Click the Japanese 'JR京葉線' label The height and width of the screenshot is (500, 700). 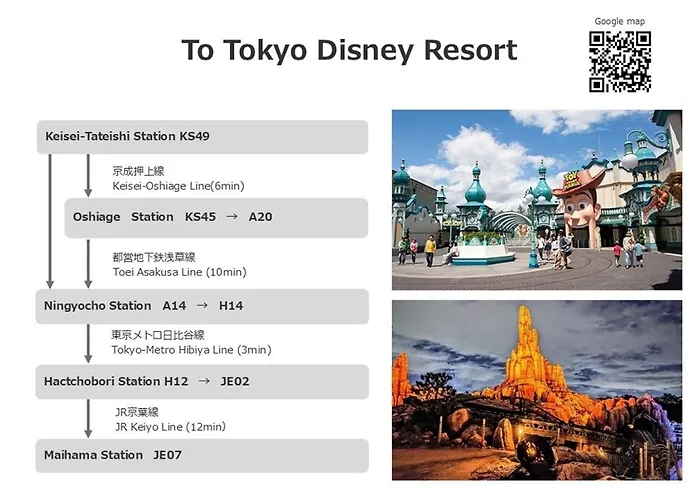(137, 412)
